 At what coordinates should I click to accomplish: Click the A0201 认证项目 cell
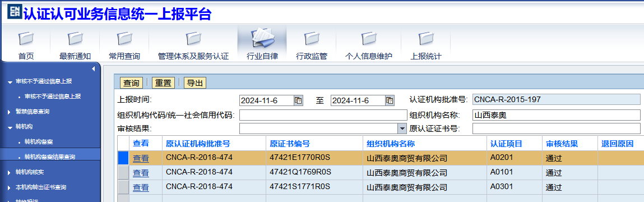click(514, 158)
